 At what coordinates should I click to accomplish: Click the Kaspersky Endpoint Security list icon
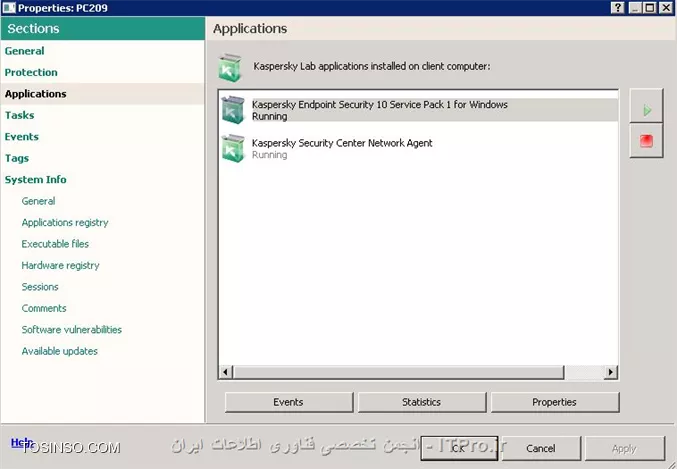click(x=233, y=110)
